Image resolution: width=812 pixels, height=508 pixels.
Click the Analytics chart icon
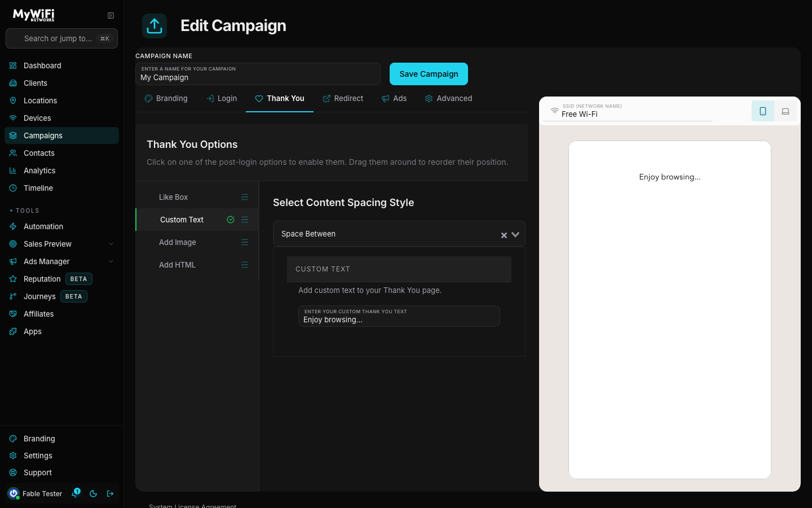coord(13,170)
